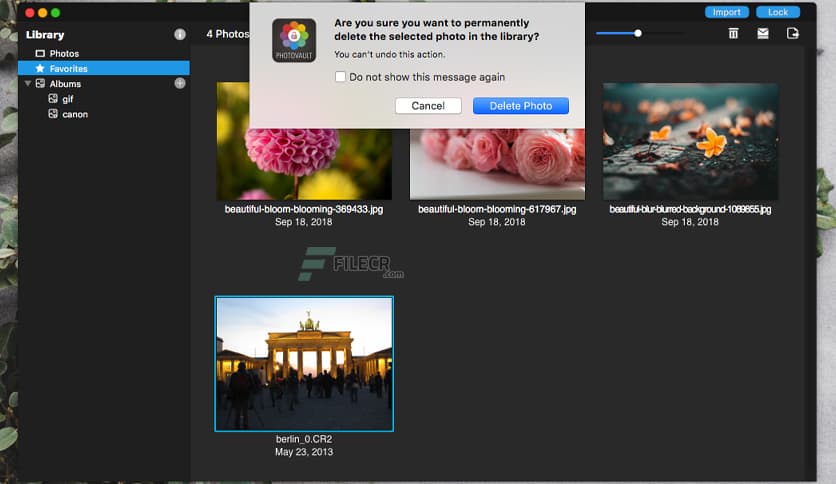The width and height of the screenshot is (836, 484).
Task: Select Favorites in the sidebar
Action: point(104,68)
